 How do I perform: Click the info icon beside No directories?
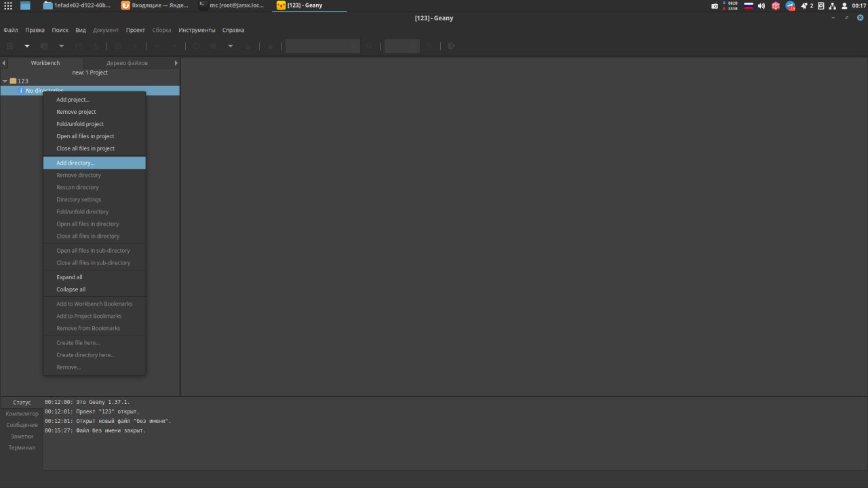[x=21, y=91]
